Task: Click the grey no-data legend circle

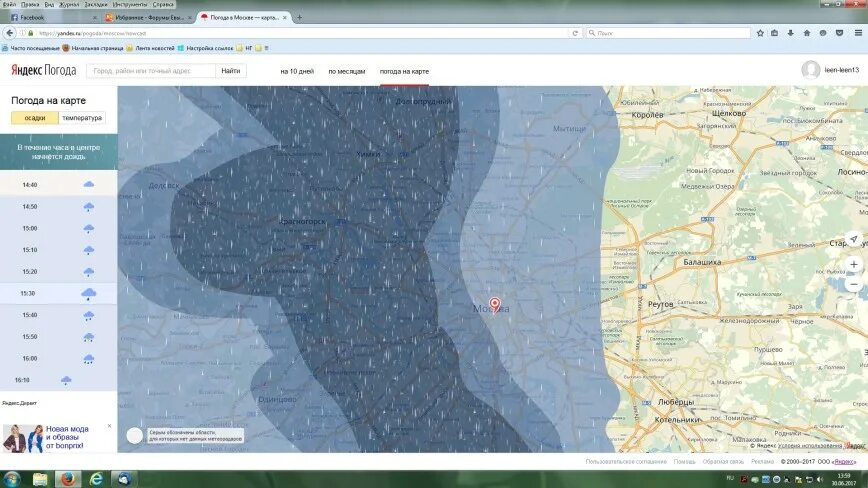Action: (x=135, y=435)
